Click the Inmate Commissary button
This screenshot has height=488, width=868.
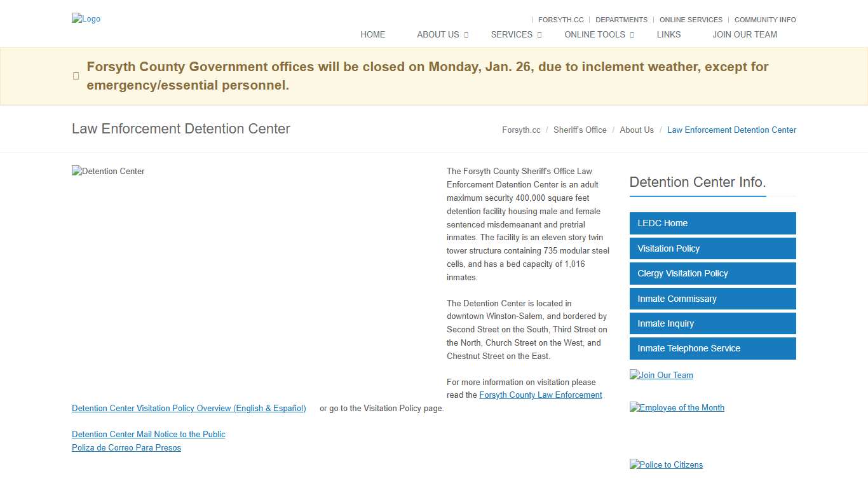(712, 299)
